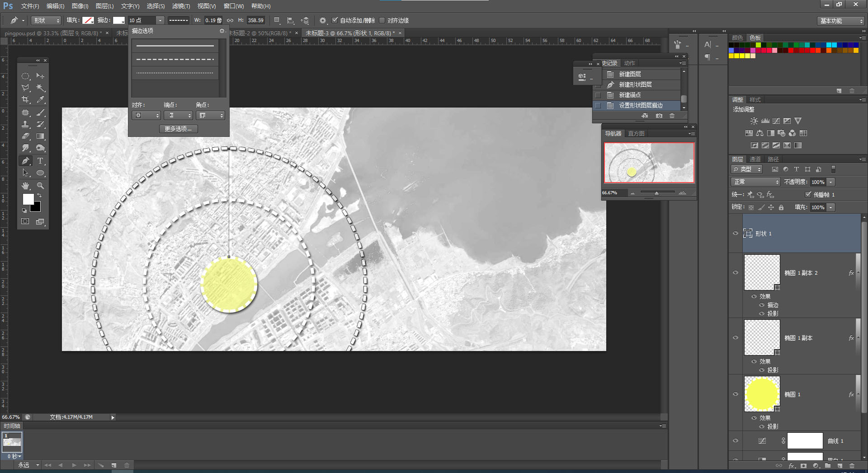Image resolution: width=868 pixels, height=473 pixels.
Task: Select the Zoom magnifier tool
Action: point(40,186)
